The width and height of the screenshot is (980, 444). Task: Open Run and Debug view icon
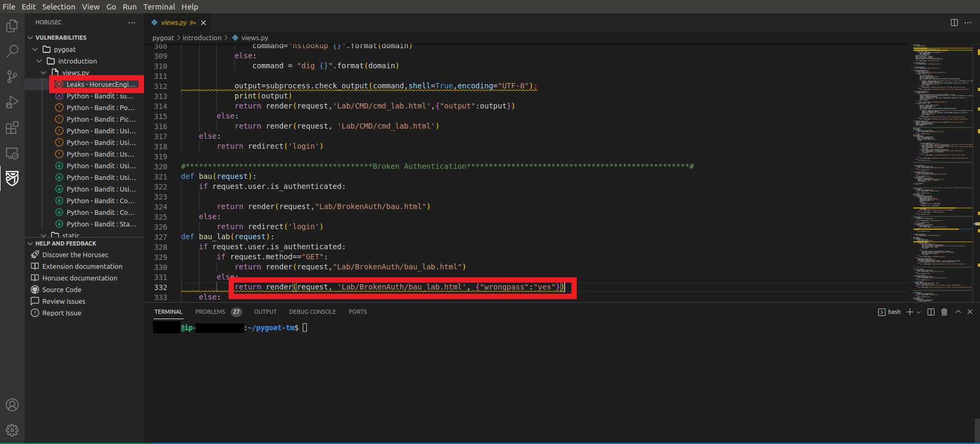tap(12, 102)
